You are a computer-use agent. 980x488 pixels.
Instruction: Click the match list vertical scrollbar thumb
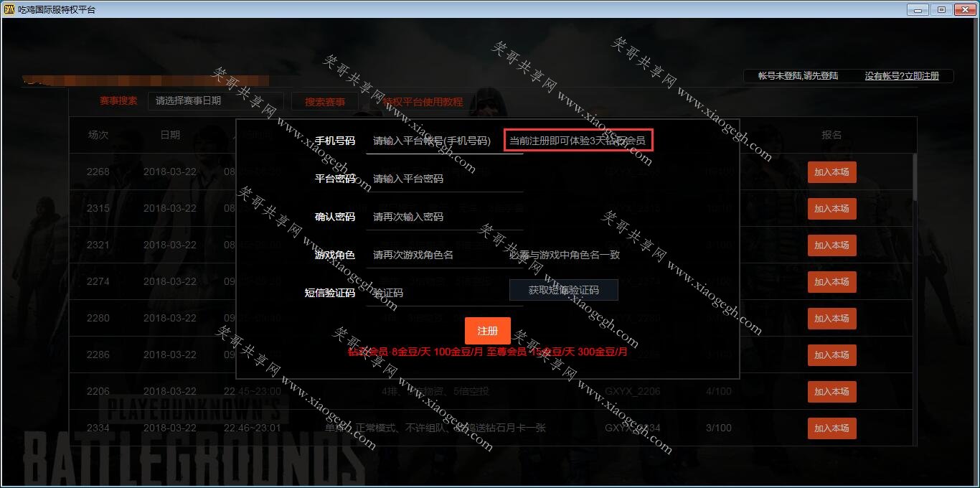point(915,177)
